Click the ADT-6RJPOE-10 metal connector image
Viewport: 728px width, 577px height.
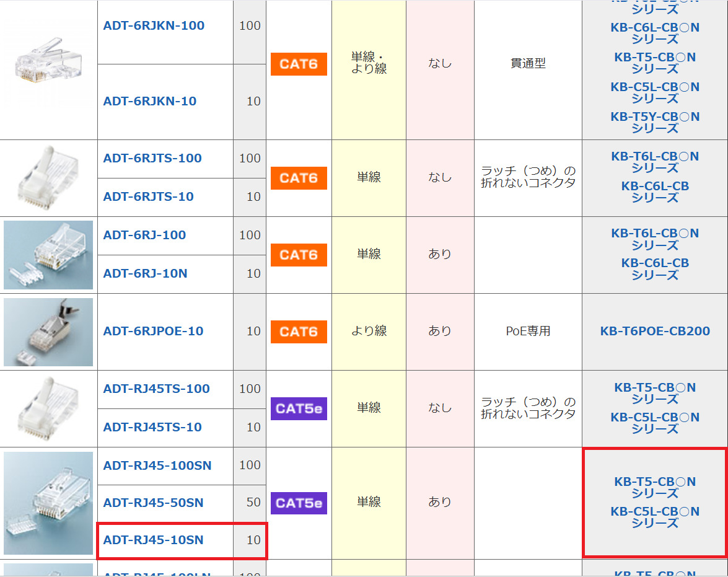48,332
